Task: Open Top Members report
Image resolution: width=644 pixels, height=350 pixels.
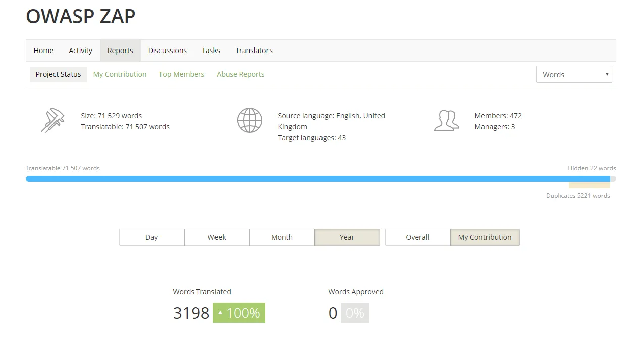Action: (x=182, y=74)
